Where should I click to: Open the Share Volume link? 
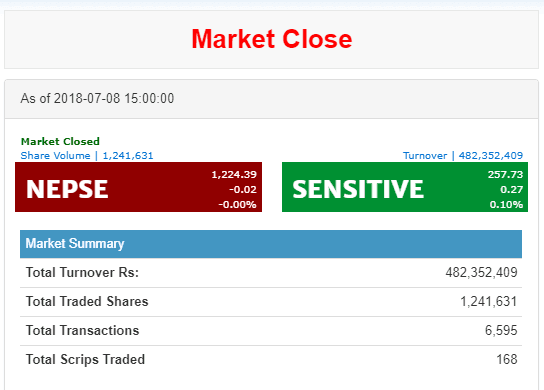click(x=56, y=155)
